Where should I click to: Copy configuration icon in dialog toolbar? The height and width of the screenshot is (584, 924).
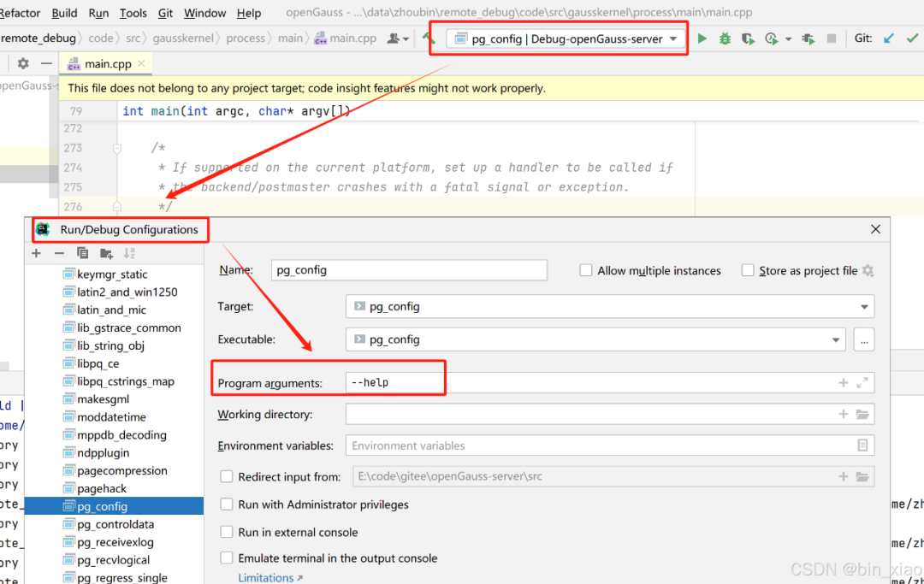coord(82,253)
